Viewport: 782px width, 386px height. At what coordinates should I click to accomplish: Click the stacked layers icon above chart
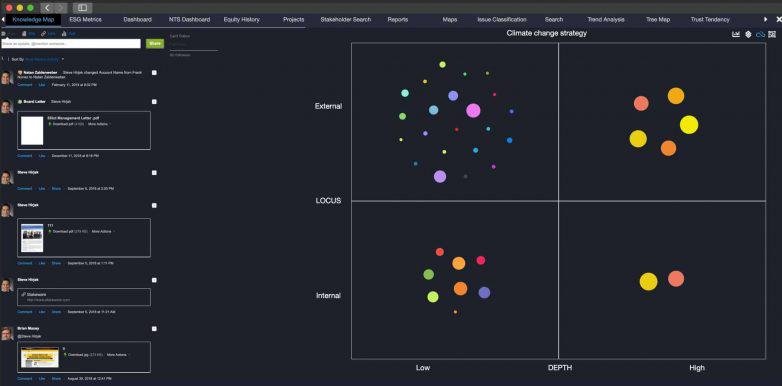point(748,34)
